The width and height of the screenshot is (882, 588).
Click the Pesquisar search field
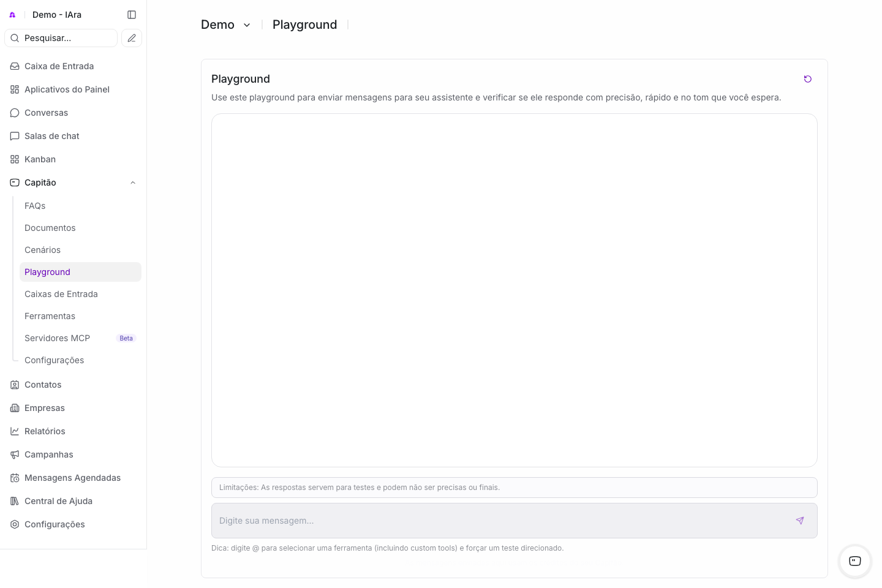[x=61, y=38]
